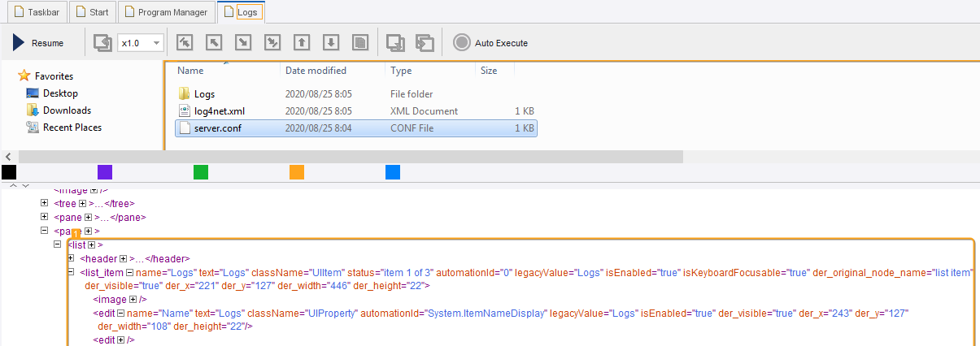Click the Date modified column header

point(316,71)
